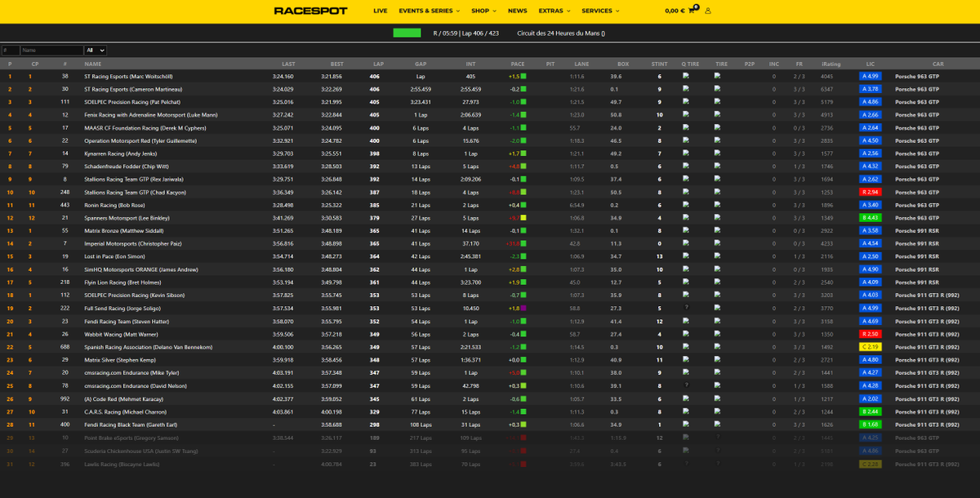Focus the Name search field
980x498 pixels.
tap(52, 50)
